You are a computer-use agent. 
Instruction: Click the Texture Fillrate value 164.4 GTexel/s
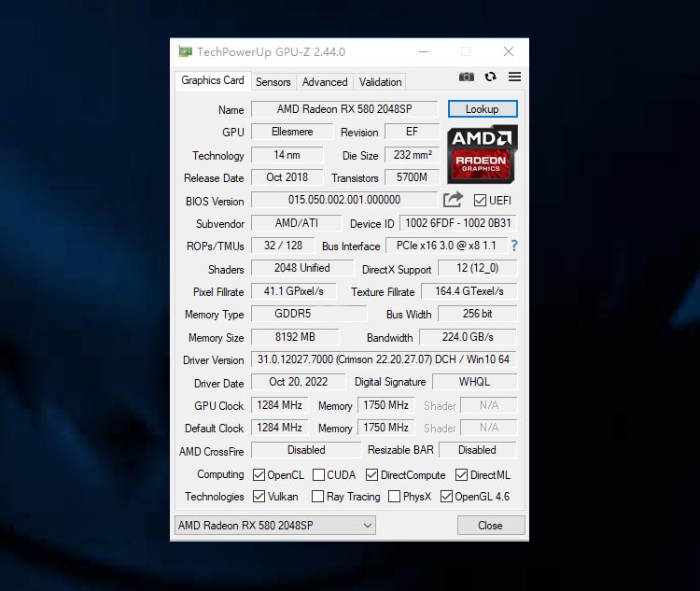(469, 291)
